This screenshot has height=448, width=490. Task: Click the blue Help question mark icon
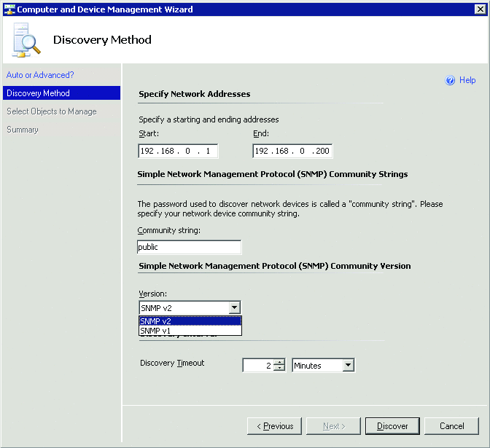450,81
